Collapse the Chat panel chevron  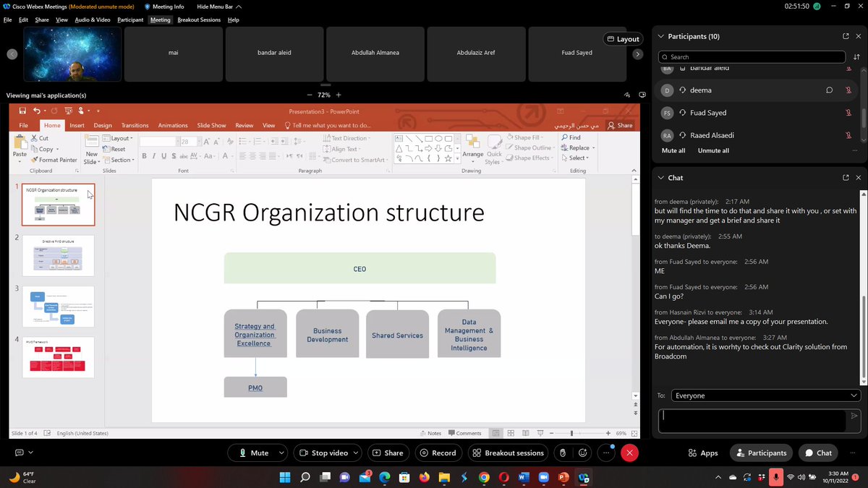[x=660, y=177]
